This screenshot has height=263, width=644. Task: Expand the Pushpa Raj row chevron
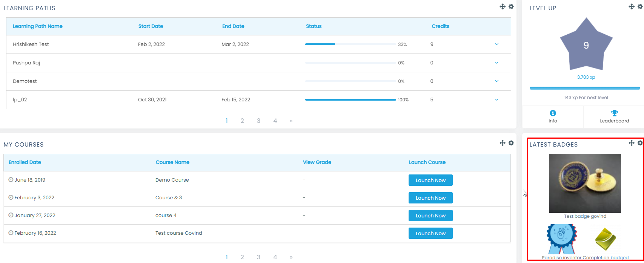pos(496,63)
